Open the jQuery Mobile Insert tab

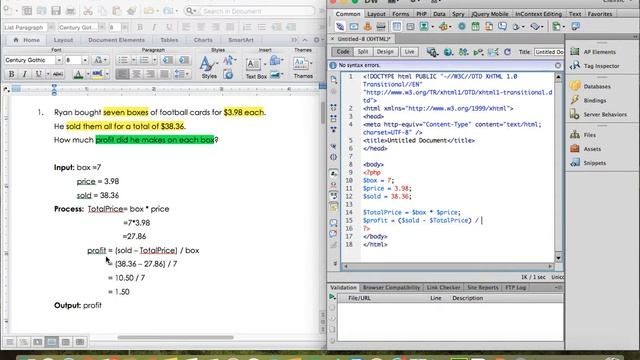(x=490, y=14)
